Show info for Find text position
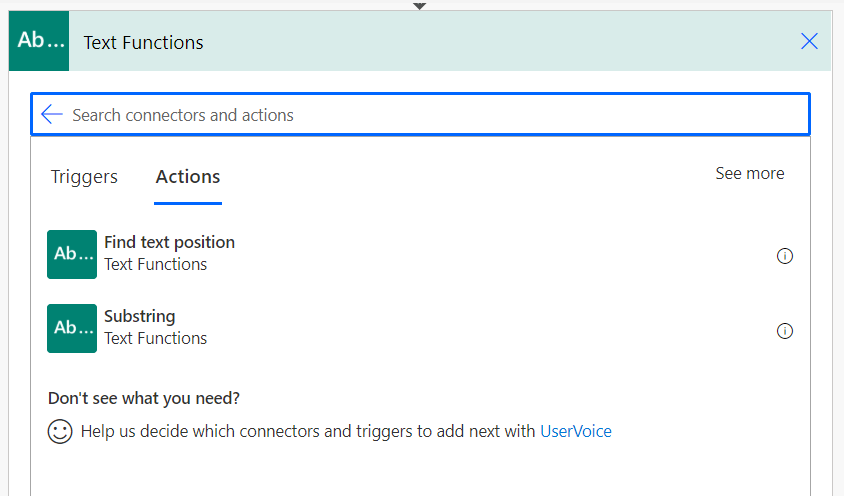Screen dimensions: 844x496 pos(785,256)
